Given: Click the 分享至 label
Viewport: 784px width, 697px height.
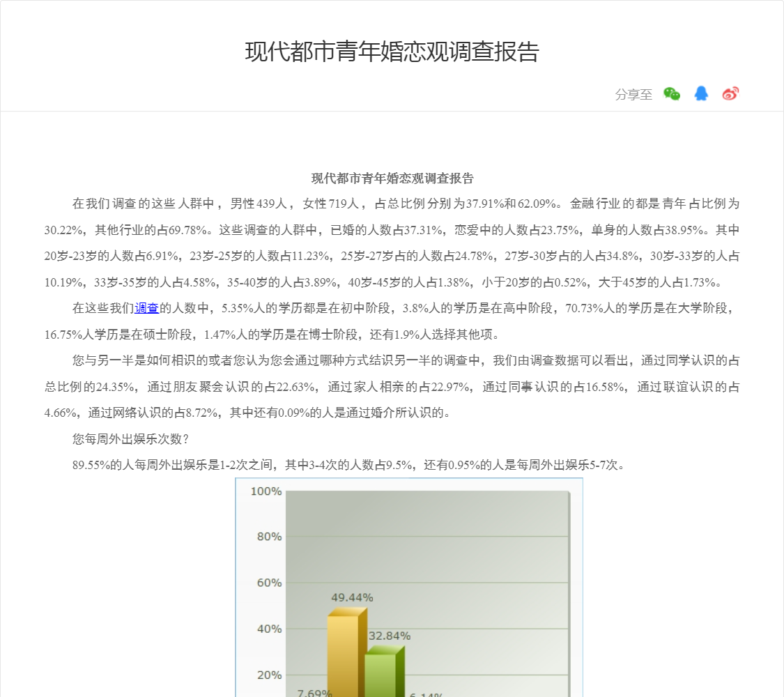Looking at the screenshot, I should tap(633, 95).
